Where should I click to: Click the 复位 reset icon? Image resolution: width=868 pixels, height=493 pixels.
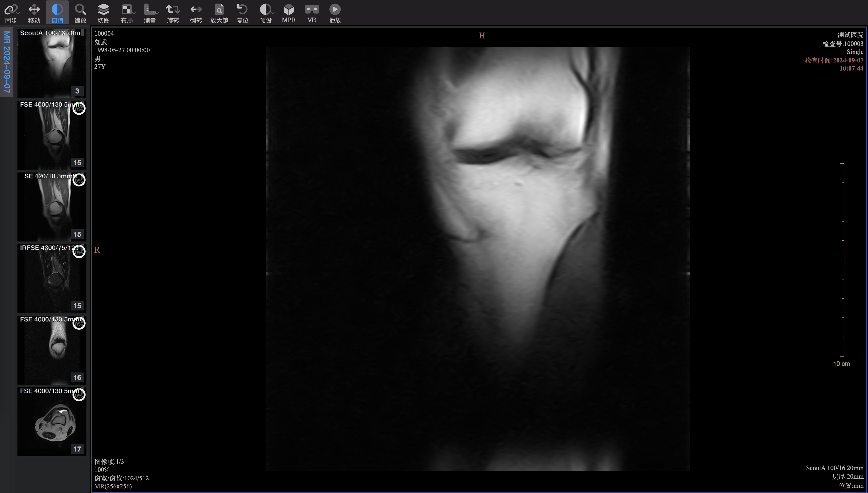242,9
